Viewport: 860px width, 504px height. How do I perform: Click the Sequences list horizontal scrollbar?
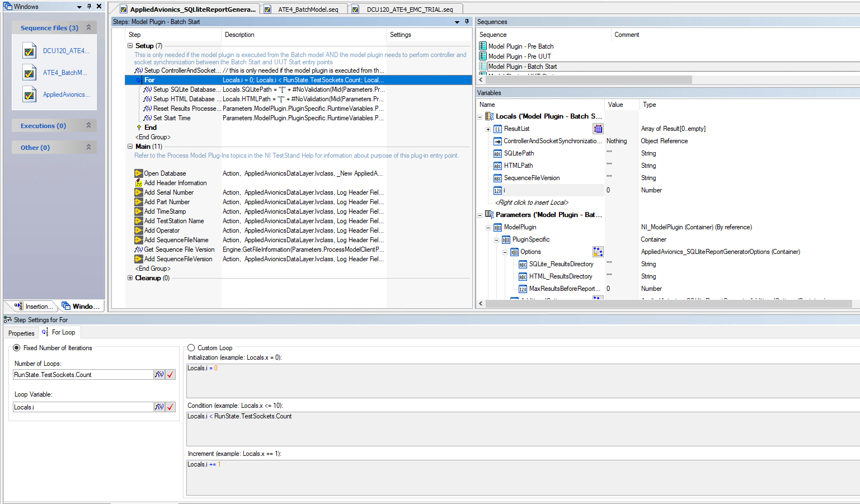pos(589,80)
